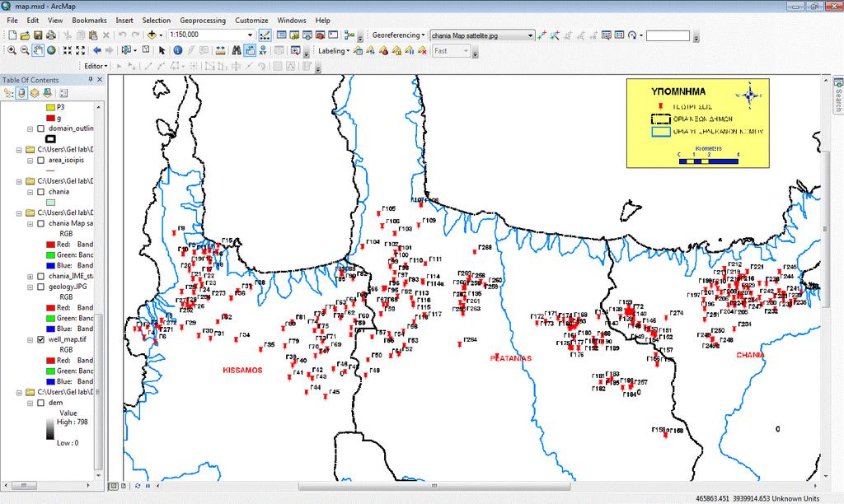Open the map scale 1:150,000 dropdown
The width and height of the screenshot is (844, 504).
tap(250, 35)
